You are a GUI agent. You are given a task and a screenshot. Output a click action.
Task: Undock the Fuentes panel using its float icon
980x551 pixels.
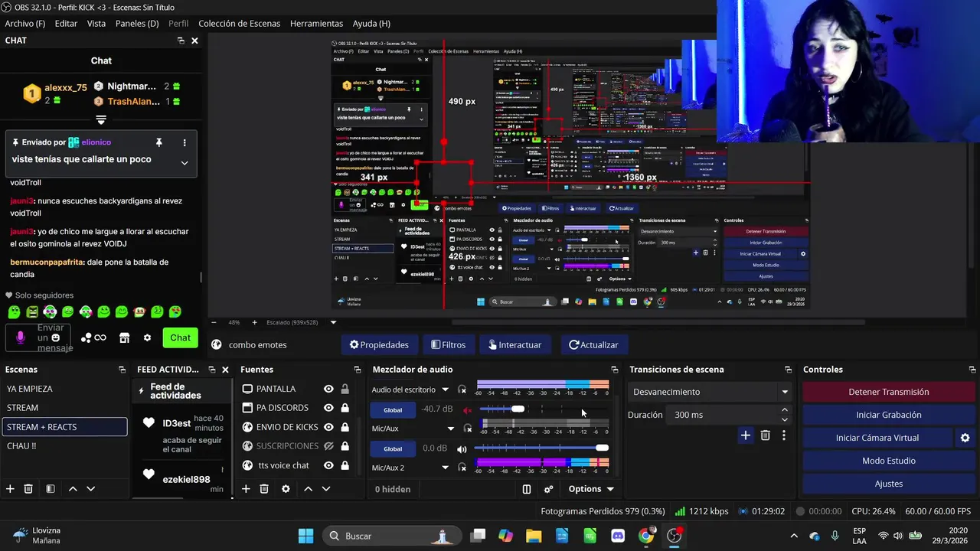point(358,370)
